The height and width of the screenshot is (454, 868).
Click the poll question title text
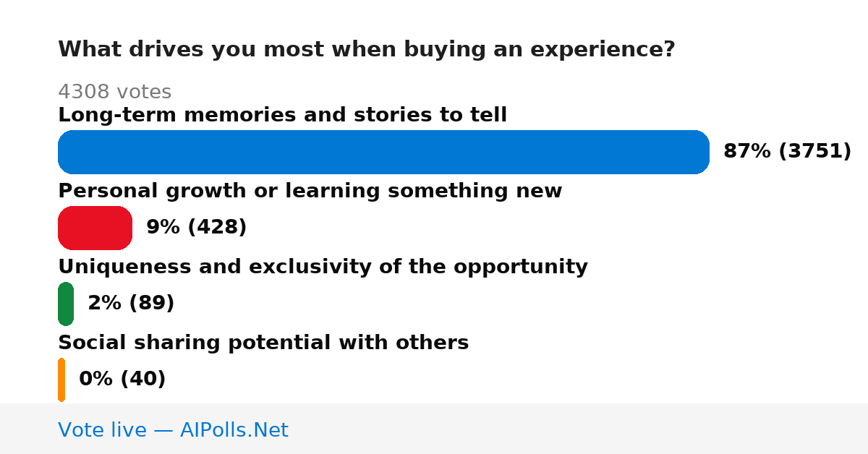coord(366,50)
